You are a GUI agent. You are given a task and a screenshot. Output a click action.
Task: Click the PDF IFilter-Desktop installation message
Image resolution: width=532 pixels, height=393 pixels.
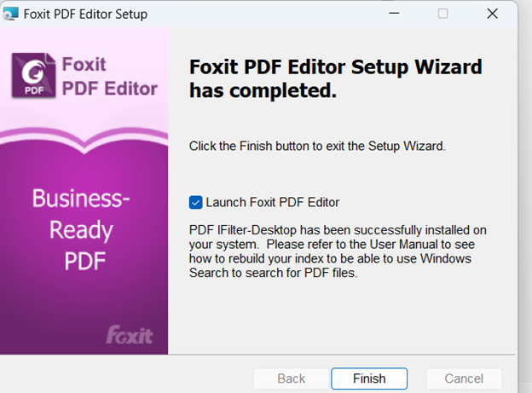pos(339,251)
